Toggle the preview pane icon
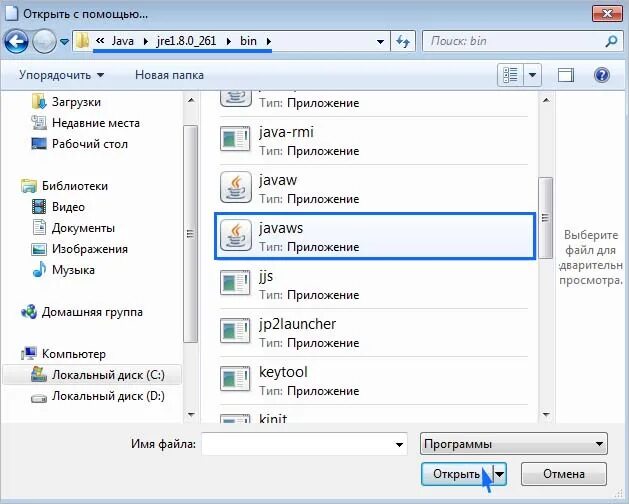This screenshot has width=629, height=504. tap(566, 75)
